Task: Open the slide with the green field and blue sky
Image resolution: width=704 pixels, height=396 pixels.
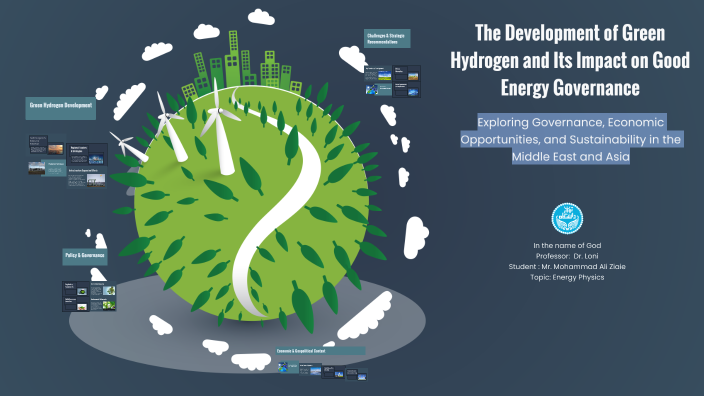Action: pos(378,74)
